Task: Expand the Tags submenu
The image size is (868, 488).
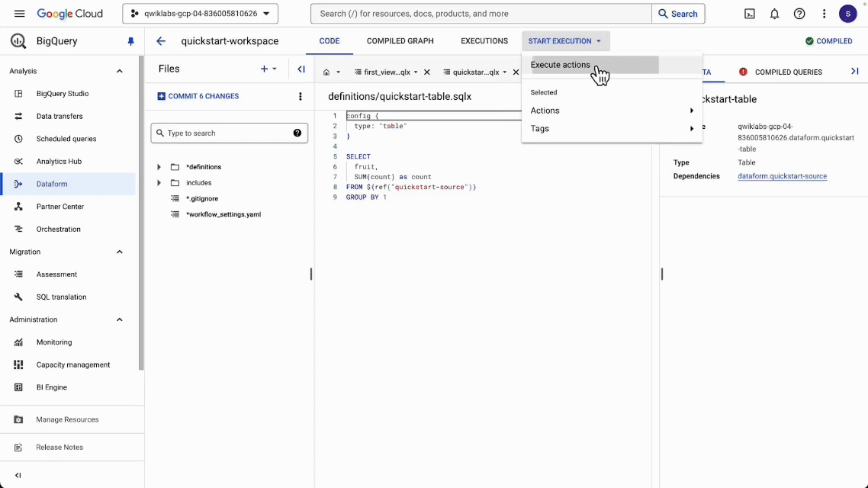Action: point(612,128)
